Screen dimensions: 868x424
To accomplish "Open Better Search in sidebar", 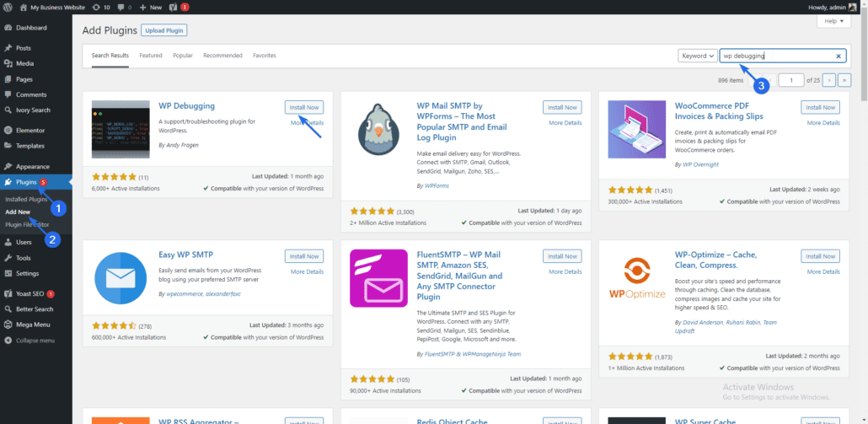I will click(35, 309).
